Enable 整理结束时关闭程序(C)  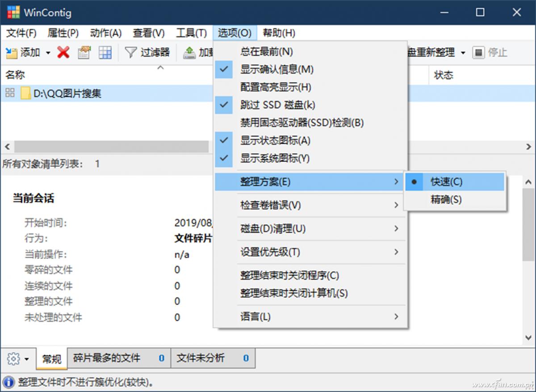pos(310,275)
